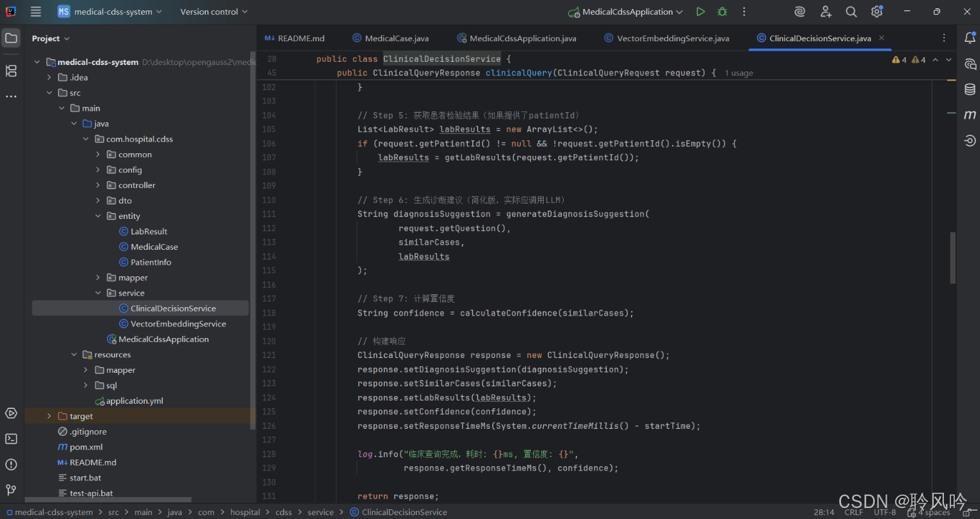Screen dimensions: 980x519
Task: Click the warnings count inspection widget
Action: pyautogui.click(x=909, y=60)
